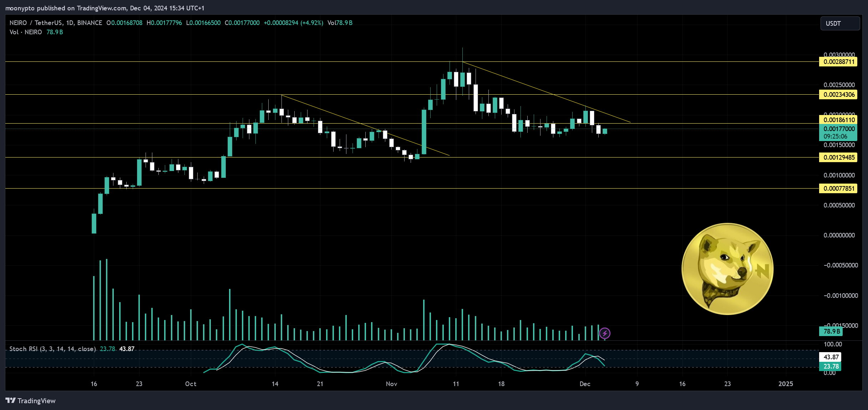Click the Vol78.9 B header value
The height and width of the screenshot is (410, 868).
340,23
